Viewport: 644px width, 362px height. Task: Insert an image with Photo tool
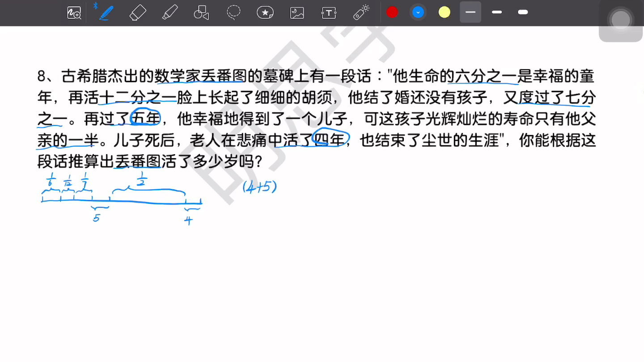tap(297, 13)
